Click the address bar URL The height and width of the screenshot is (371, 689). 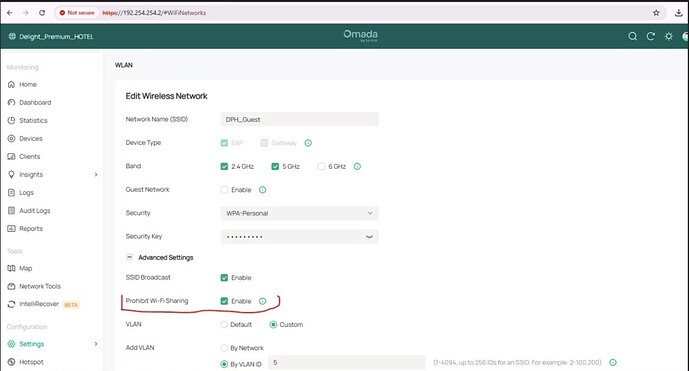tap(154, 13)
